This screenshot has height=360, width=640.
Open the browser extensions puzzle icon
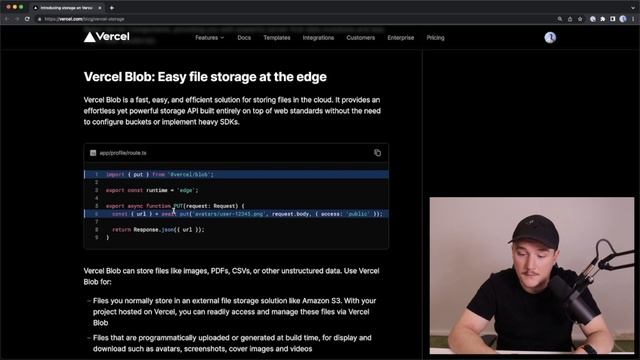[x=602, y=19]
